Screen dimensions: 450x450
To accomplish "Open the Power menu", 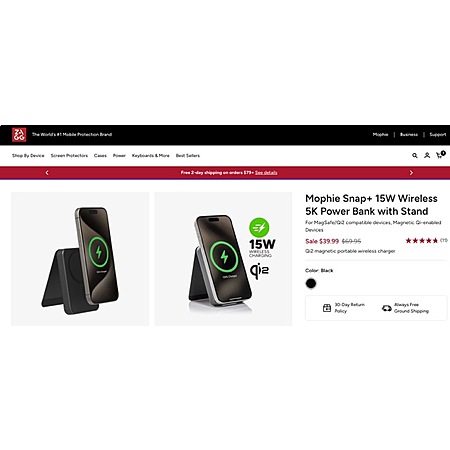I will coord(119,156).
